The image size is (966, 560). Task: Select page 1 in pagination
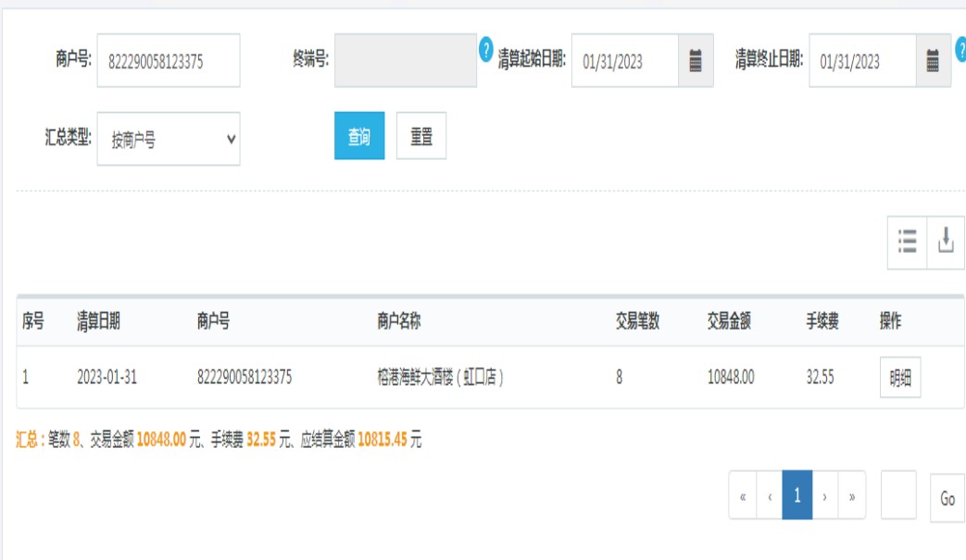click(797, 496)
